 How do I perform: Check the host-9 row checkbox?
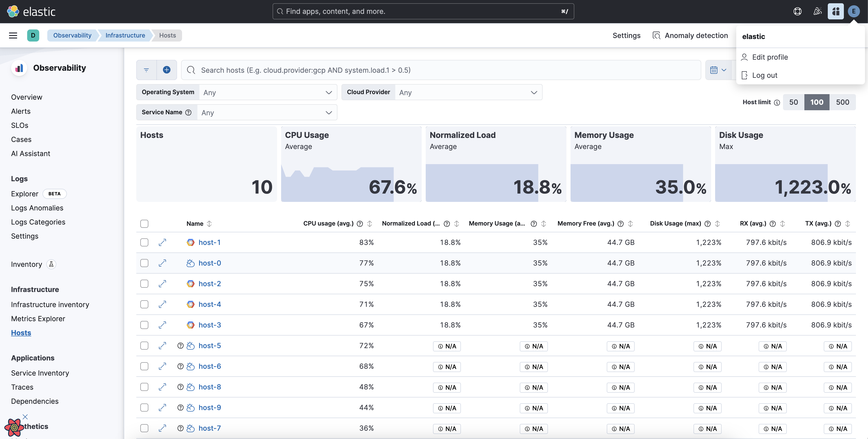pyautogui.click(x=144, y=408)
